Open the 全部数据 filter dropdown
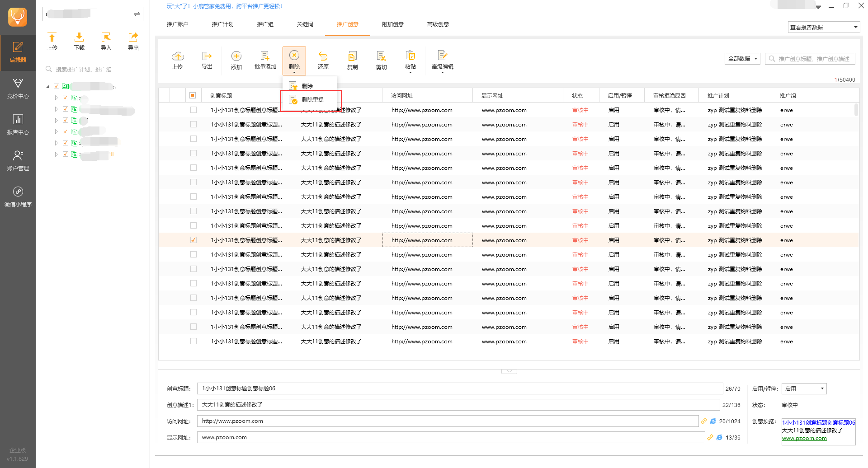The height and width of the screenshot is (468, 868). [x=742, y=59]
